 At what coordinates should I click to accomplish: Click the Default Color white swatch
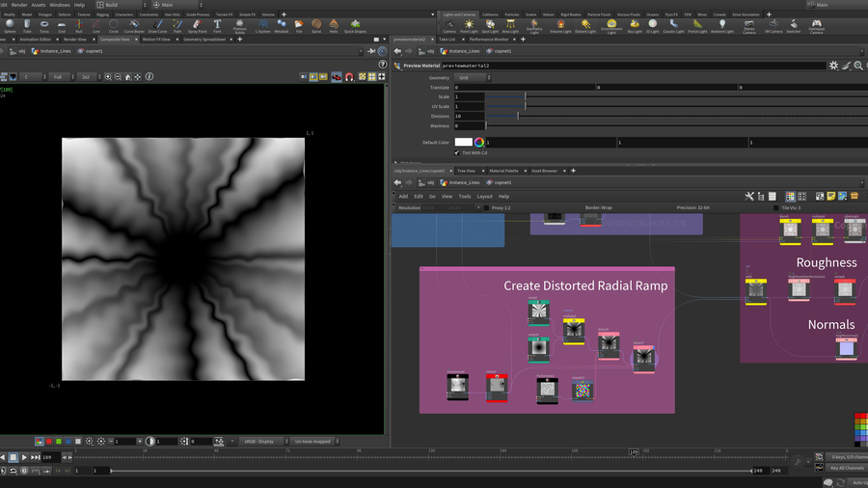(463, 142)
